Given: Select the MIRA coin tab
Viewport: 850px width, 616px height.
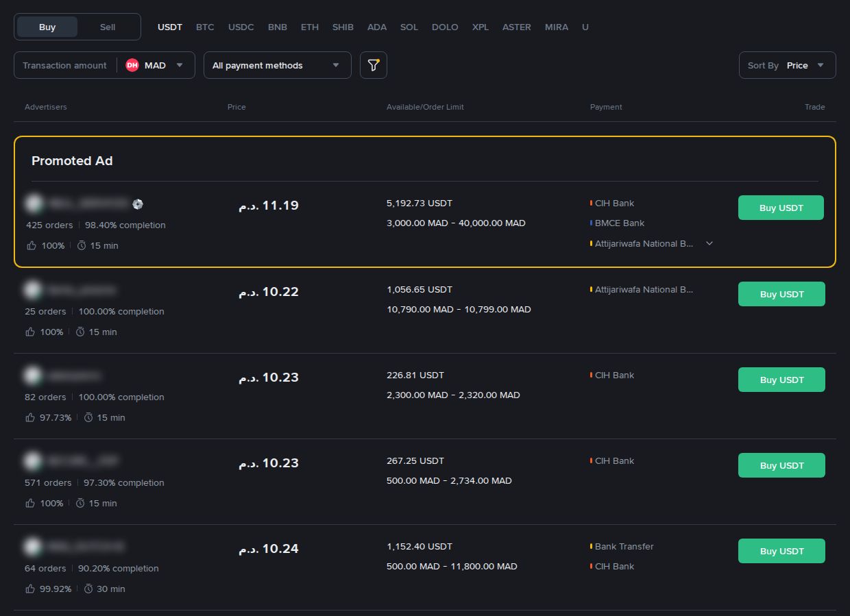Looking at the screenshot, I should coord(557,27).
